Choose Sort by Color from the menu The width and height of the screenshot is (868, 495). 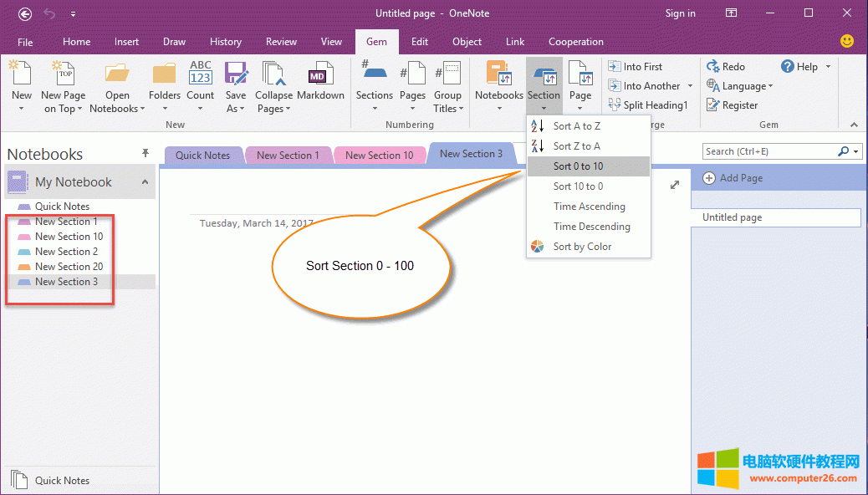[x=582, y=246]
